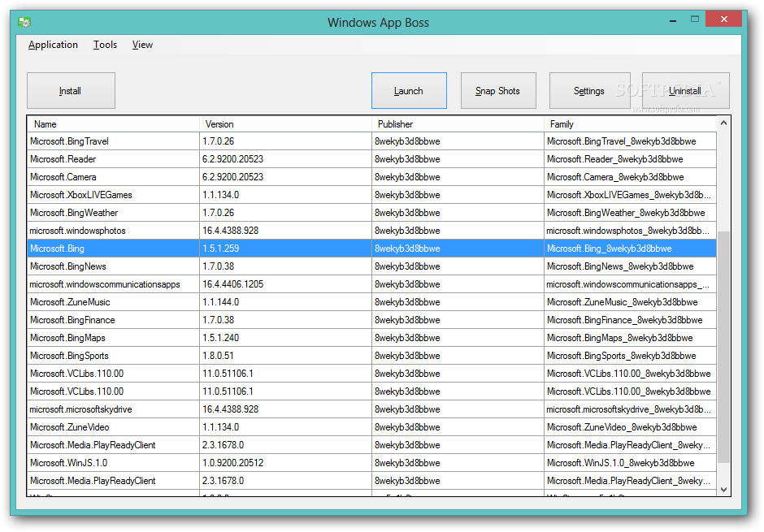Click the scrollbar up arrow
764x532 pixels.
[x=723, y=123]
